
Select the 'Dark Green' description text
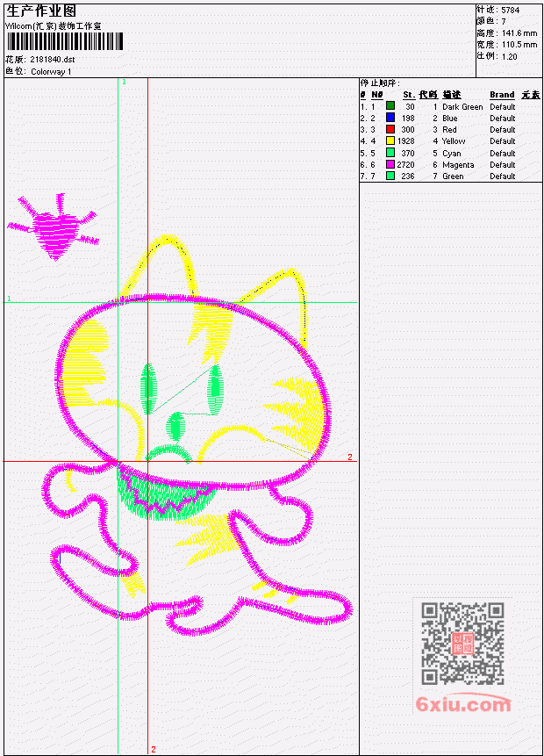pyautogui.click(x=462, y=106)
